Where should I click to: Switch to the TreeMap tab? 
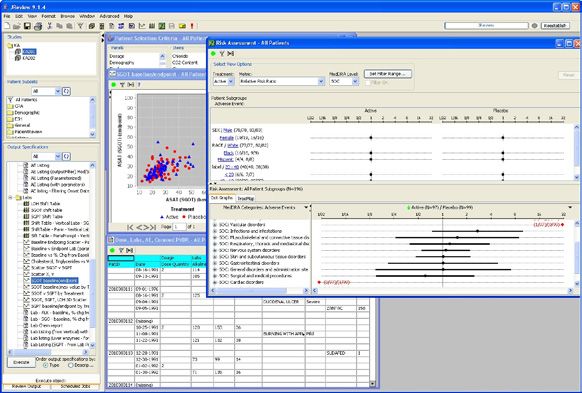coord(245,199)
